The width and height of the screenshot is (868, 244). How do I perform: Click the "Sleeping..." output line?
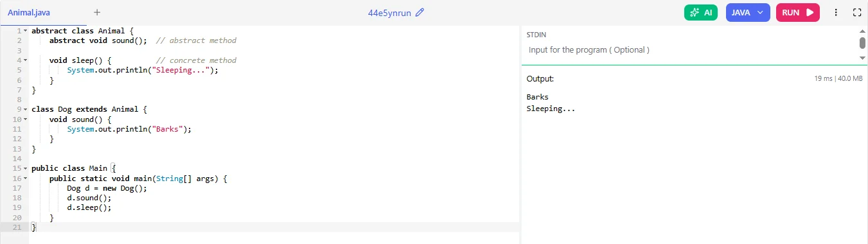[551, 109]
